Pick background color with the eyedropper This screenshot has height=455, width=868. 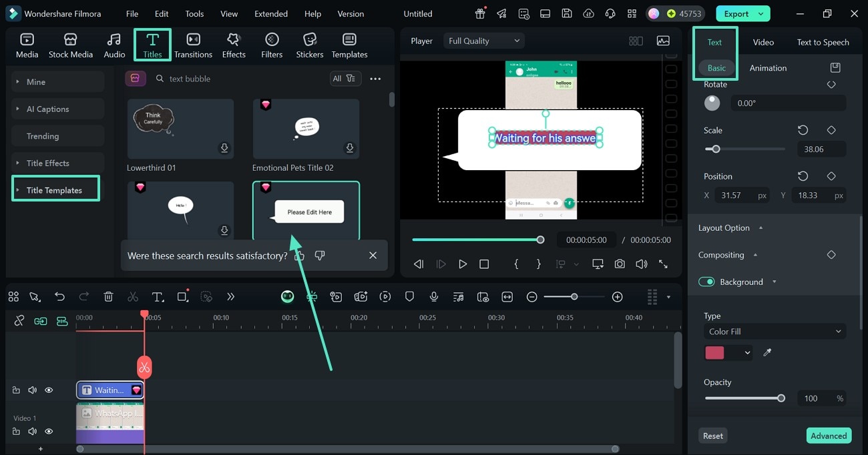pos(767,352)
